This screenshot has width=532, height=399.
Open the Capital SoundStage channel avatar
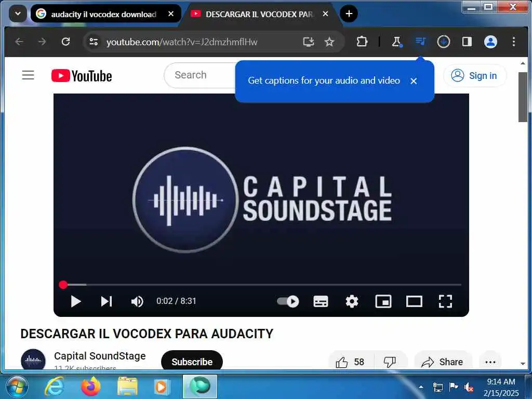[x=33, y=361]
